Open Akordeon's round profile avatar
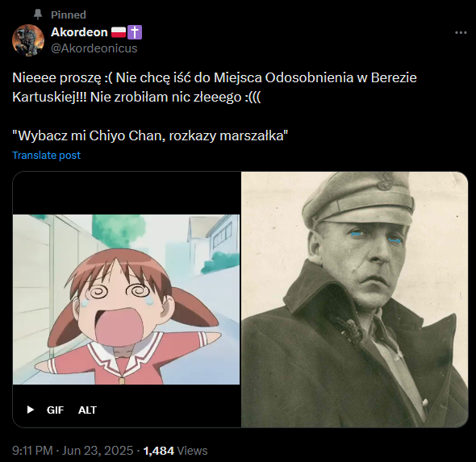Image resolution: width=476 pixels, height=462 pixels. 28,40
